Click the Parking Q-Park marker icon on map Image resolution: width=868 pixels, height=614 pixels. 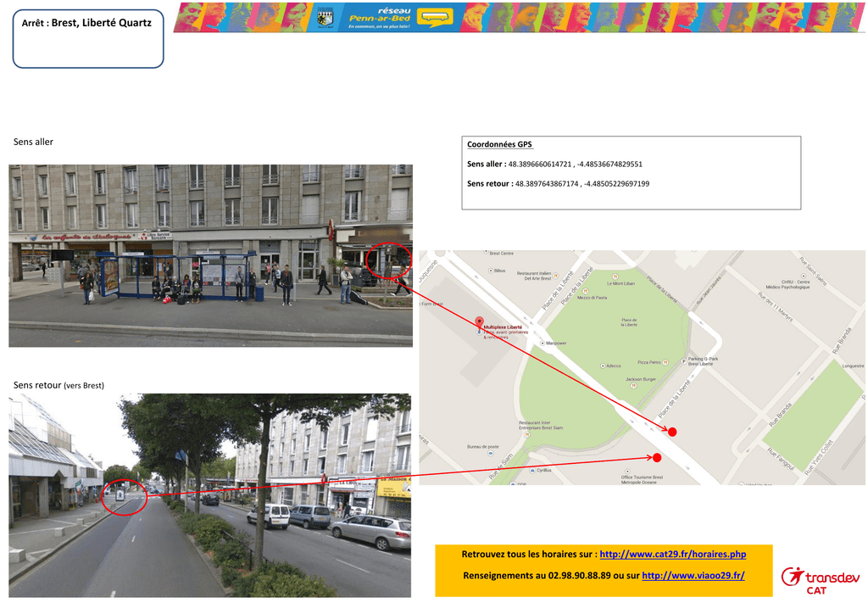pos(684,361)
